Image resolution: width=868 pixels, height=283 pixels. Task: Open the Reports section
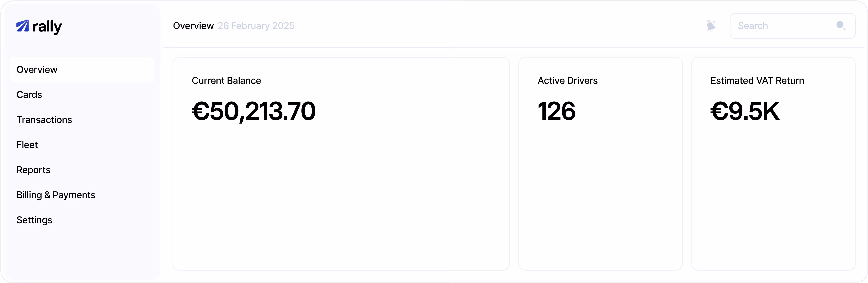(x=33, y=170)
